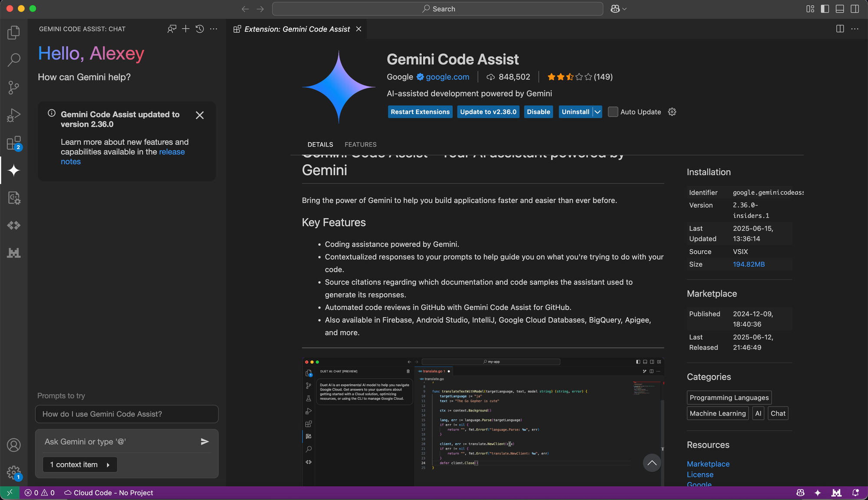Image resolution: width=868 pixels, height=500 pixels.
Task: Open the Gemini Code Assist sidebar icon
Action: 13,170
